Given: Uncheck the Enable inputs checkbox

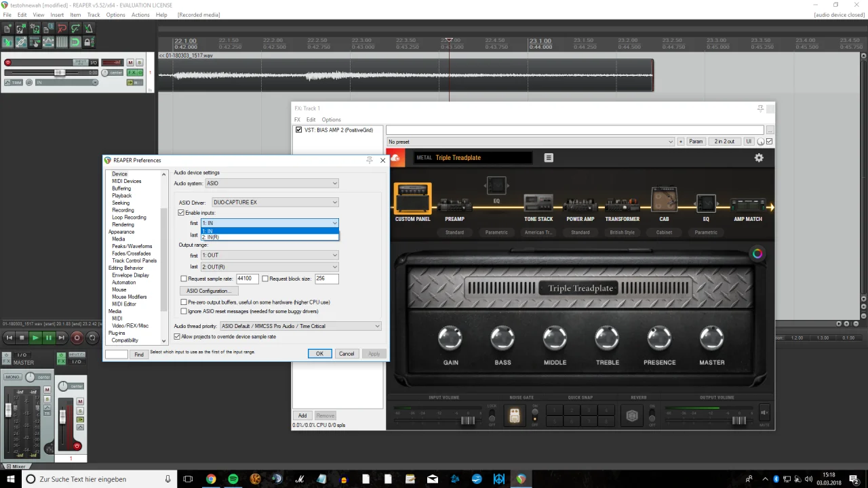Looking at the screenshot, I should click(182, 213).
